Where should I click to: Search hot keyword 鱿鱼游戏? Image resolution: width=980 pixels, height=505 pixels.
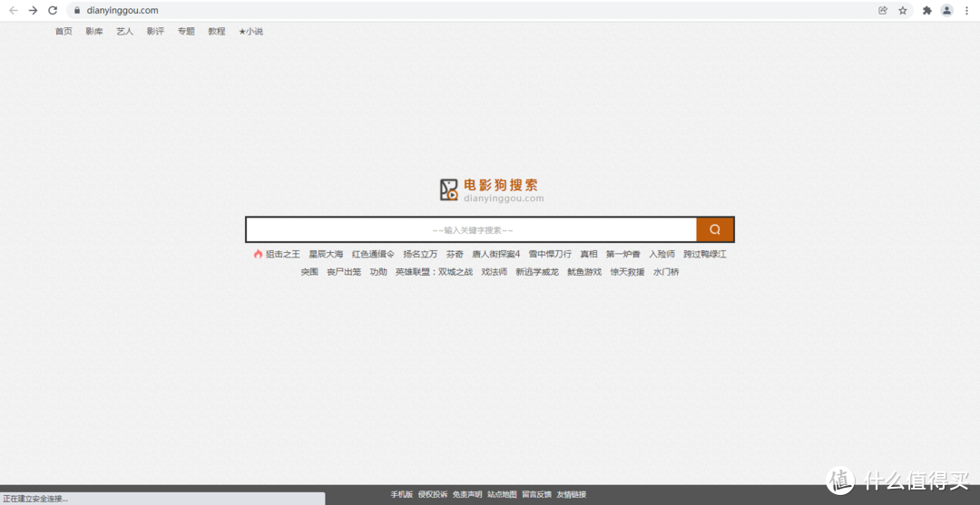(584, 272)
